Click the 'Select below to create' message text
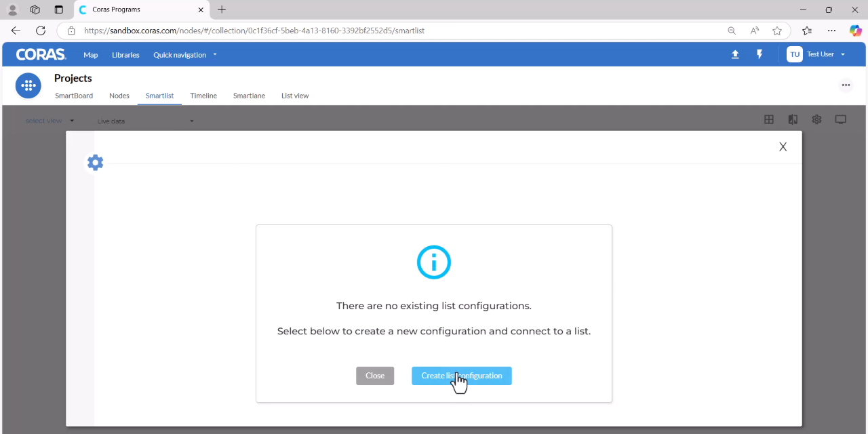 pyautogui.click(x=434, y=332)
